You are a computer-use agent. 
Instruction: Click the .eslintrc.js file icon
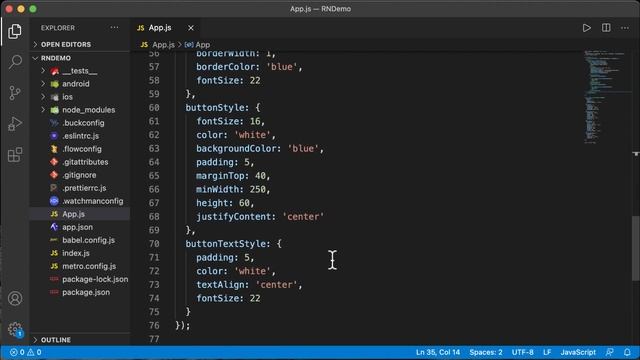54,136
